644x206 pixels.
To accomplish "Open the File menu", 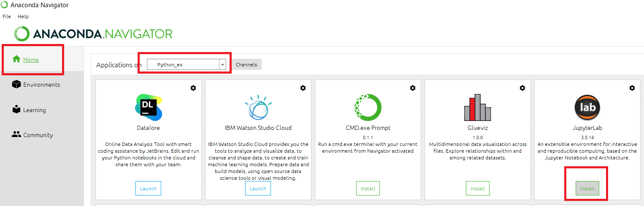I will pyautogui.click(x=7, y=16).
